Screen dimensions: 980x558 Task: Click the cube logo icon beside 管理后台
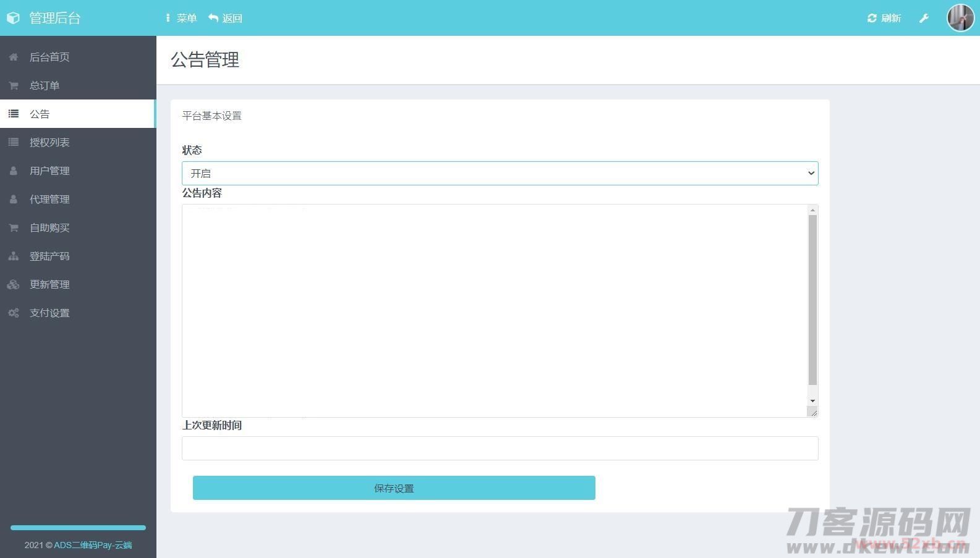13,18
